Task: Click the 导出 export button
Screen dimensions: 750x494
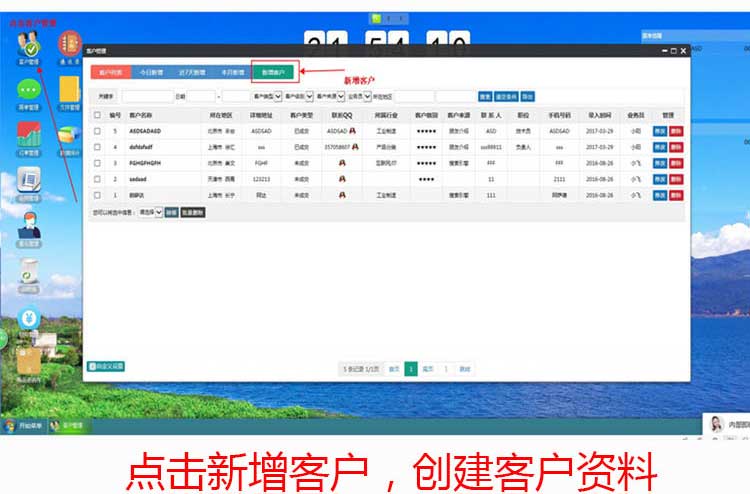Action: 528,97
